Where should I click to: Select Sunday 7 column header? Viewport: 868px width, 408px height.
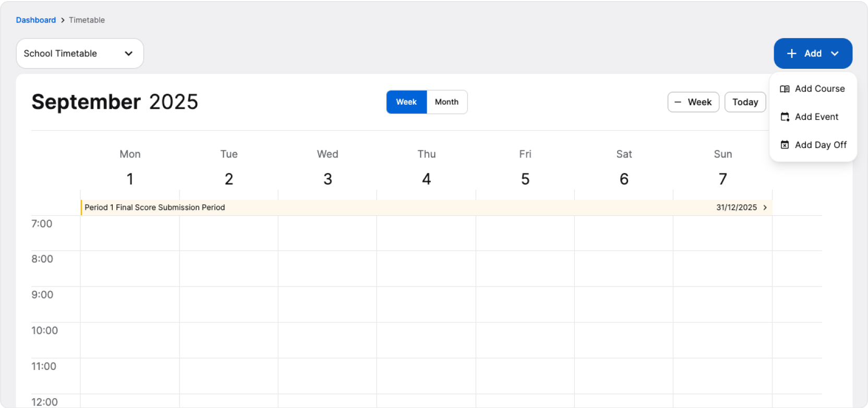tap(722, 168)
